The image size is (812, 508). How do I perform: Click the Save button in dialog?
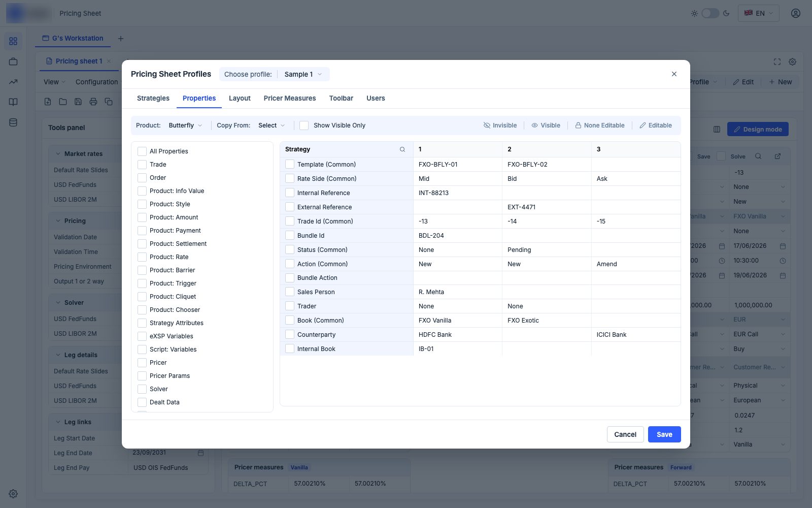point(664,434)
